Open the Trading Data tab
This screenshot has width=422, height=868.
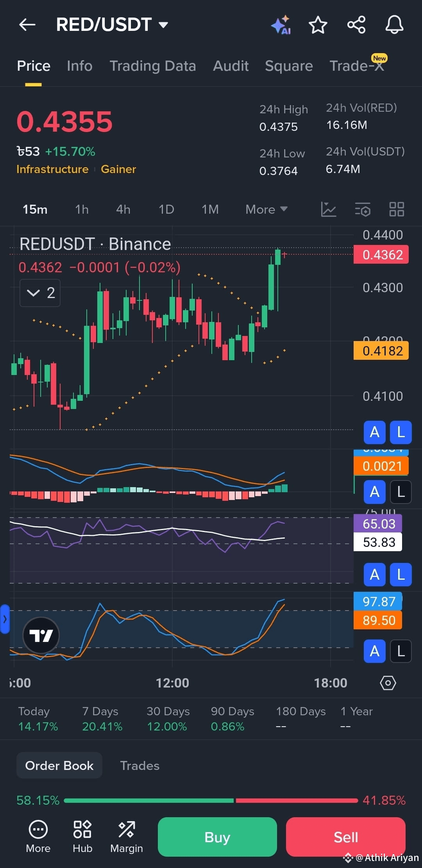(153, 66)
